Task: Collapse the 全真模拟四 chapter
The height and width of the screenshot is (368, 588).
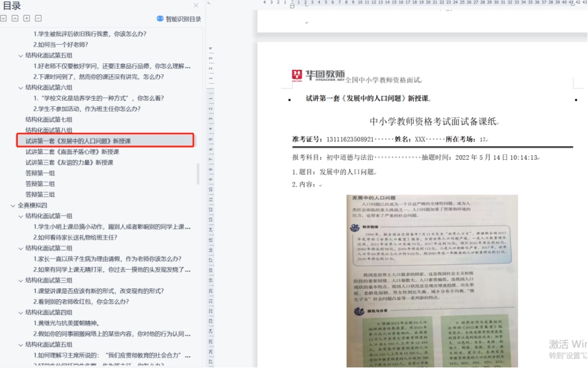Action: [x=13, y=205]
